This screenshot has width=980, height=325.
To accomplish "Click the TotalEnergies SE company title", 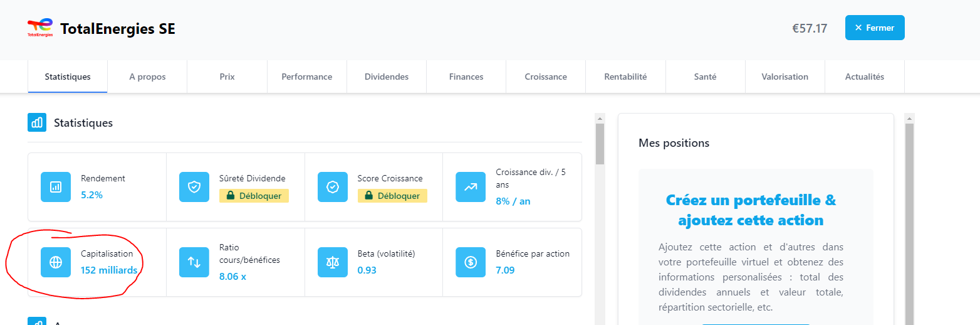I will coord(118,28).
